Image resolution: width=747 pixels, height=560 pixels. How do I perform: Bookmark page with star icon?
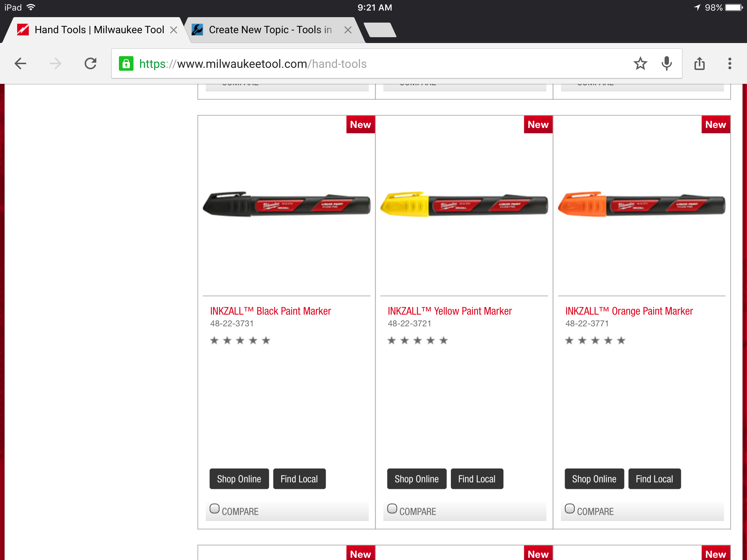click(x=640, y=63)
